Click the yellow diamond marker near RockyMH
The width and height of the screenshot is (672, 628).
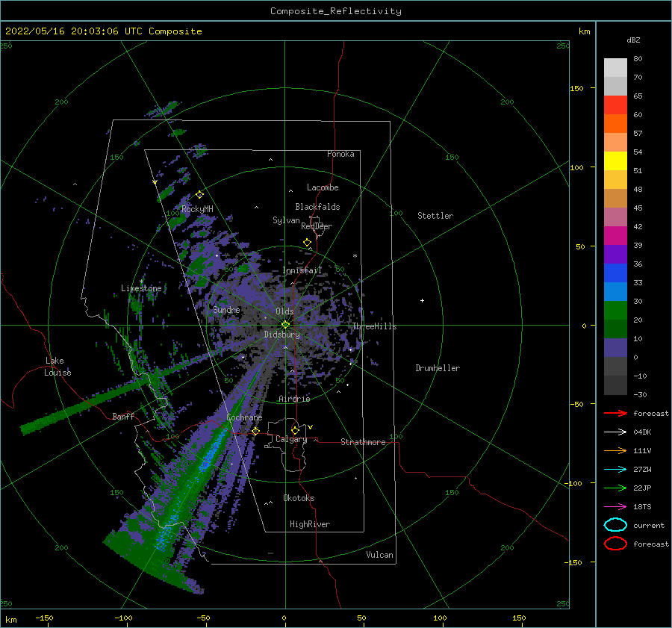[199, 195]
